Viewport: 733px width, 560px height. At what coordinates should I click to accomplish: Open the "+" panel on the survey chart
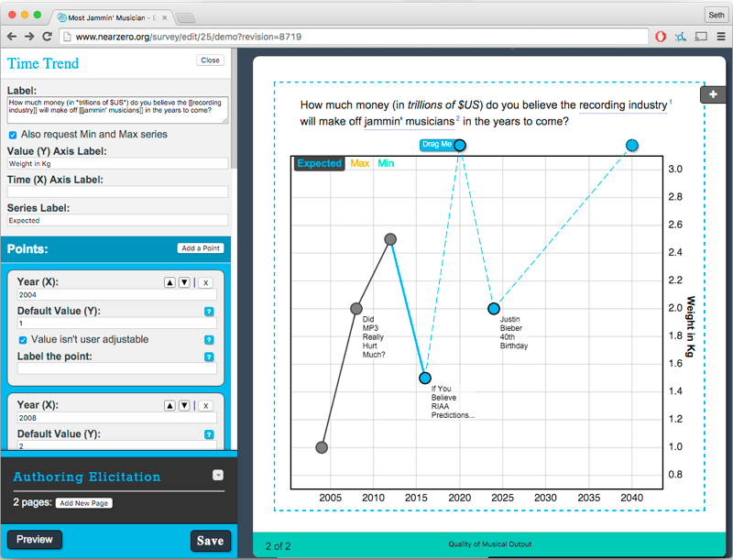coord(713,94)
